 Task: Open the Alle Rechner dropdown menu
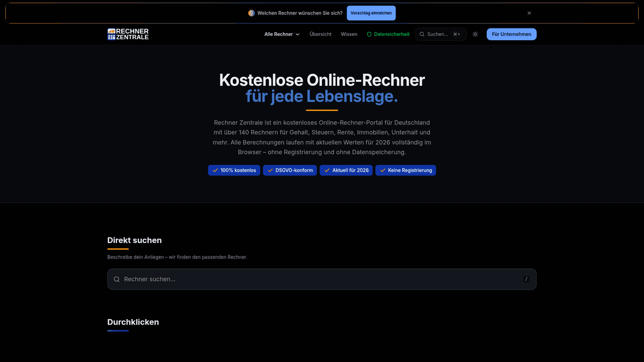[x=282, y=34]
